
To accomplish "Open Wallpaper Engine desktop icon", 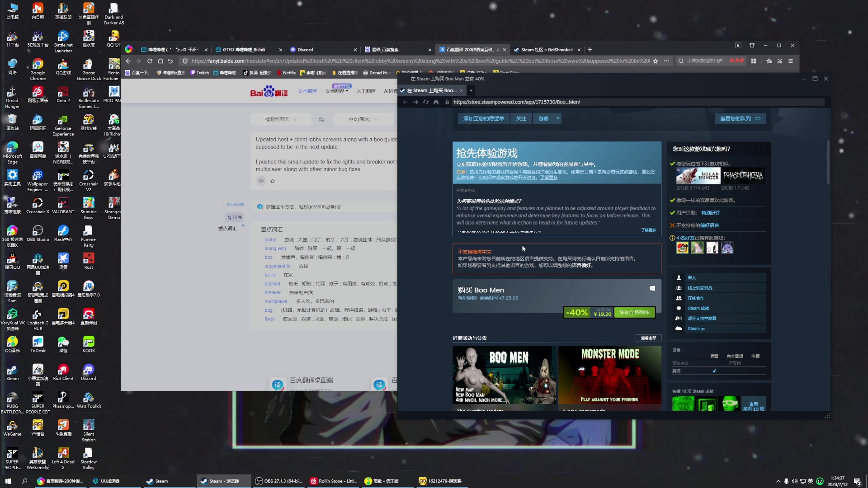I will pos(38,180).
